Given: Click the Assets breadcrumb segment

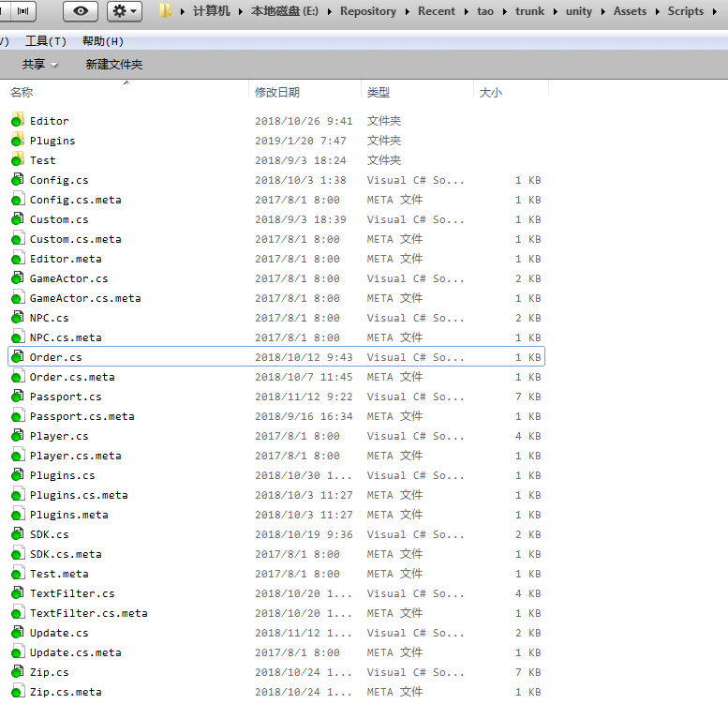Looking at the screenshot, I should [x=630, y=11].
